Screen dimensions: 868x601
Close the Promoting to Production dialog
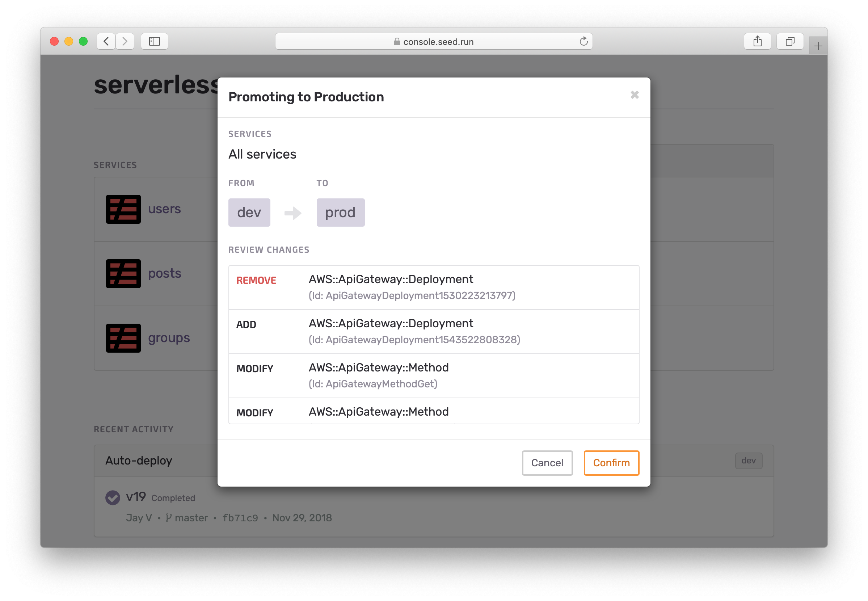[x=634, y=95]
